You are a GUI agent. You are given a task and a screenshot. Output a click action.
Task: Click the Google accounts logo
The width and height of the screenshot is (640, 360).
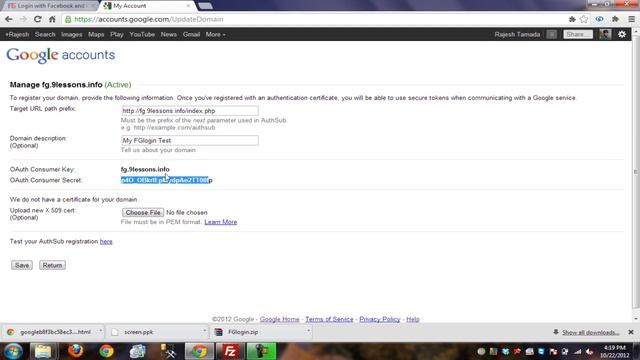(x=60, y=55)
